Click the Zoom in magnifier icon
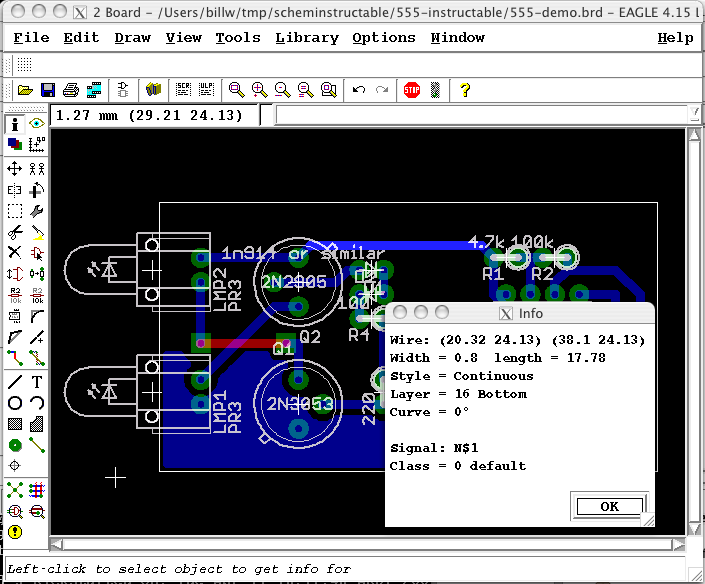705x584 pixels. (x=259, y=90)
